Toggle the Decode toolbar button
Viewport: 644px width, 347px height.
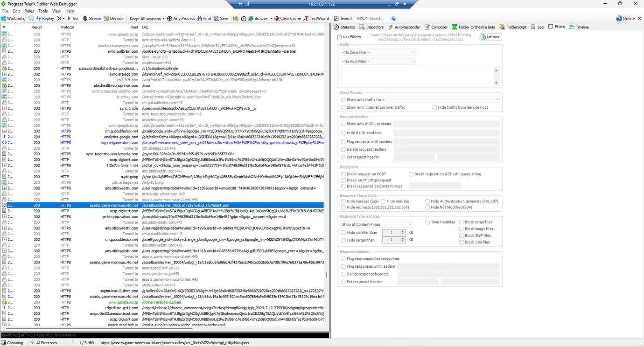click(x=114, y=19)
